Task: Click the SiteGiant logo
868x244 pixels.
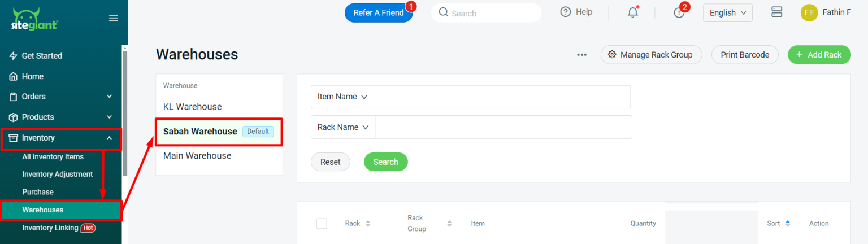Action: pos(34,20)
